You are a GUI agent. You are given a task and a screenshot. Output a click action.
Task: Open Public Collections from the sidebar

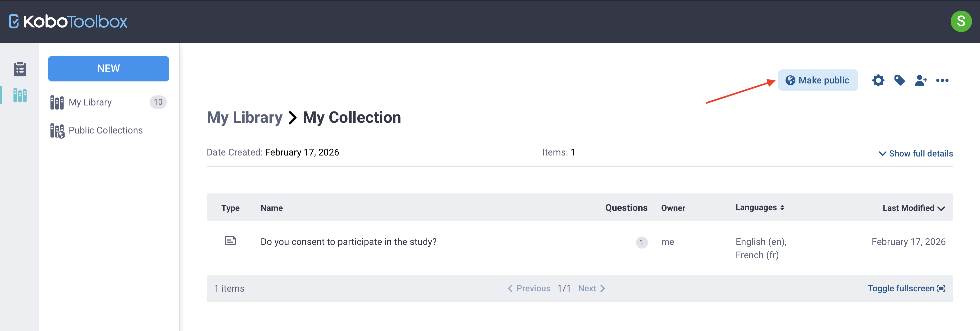click(105, 130)
